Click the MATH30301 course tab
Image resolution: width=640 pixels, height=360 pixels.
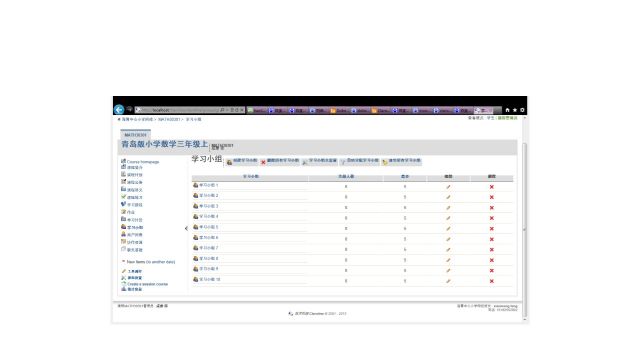click(136, 134)
